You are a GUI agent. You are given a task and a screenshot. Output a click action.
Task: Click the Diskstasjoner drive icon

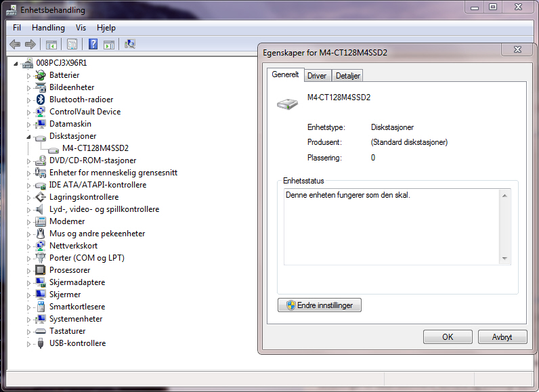coord(40,137)
